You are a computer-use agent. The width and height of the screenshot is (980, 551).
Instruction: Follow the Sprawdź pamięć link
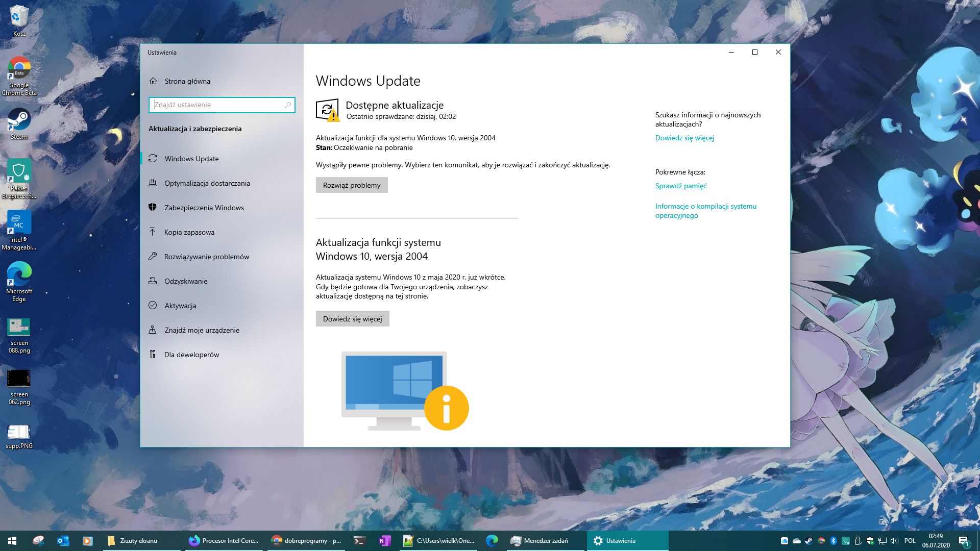[681, 186]
